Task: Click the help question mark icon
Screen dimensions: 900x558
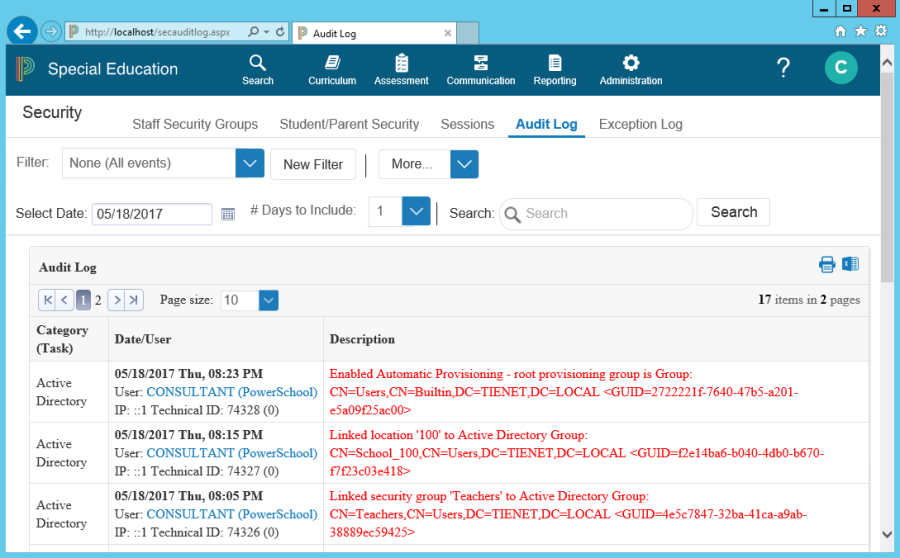Action: (783, 68)
